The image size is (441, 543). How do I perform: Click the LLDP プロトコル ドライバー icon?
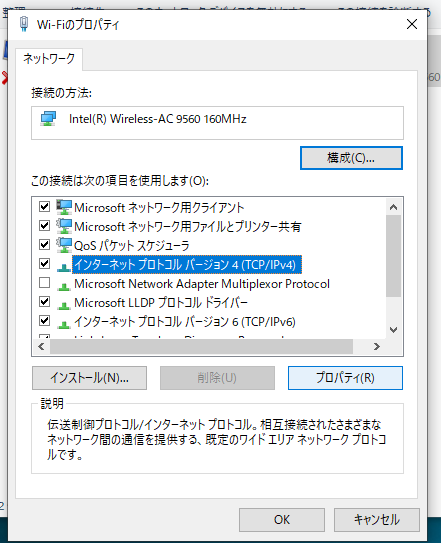(x=64, y=305)
